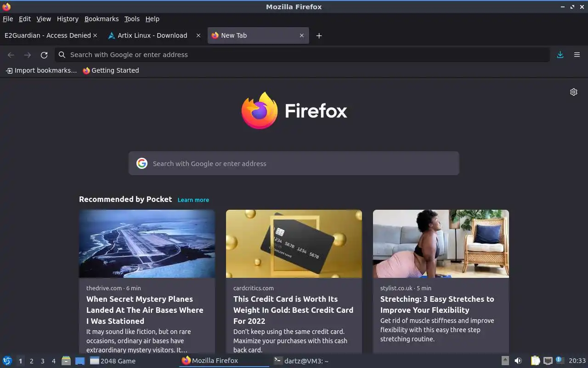Screen dimensions: 588x368
Task: Open the notification info tray icon
Action: 559,360
